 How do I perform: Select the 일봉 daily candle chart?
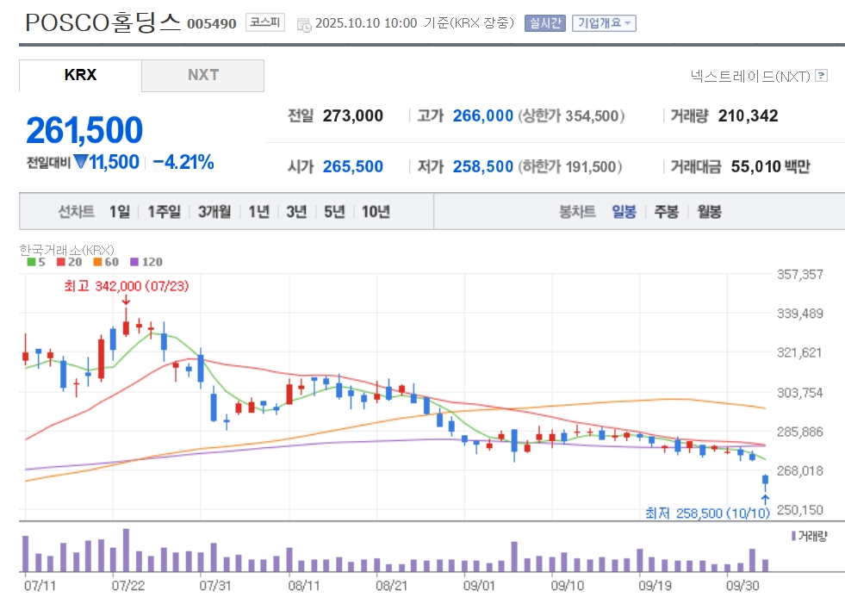point(624,211)
